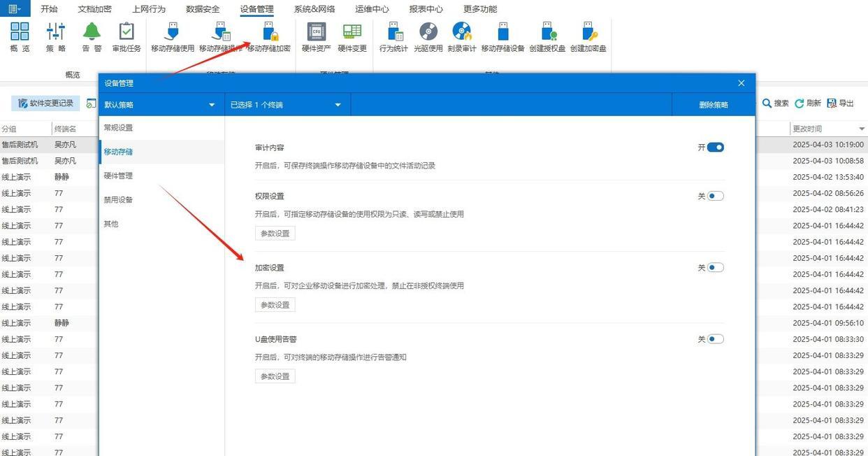Turn on the U盘使用告警 toggle

(x=715, y=339)
